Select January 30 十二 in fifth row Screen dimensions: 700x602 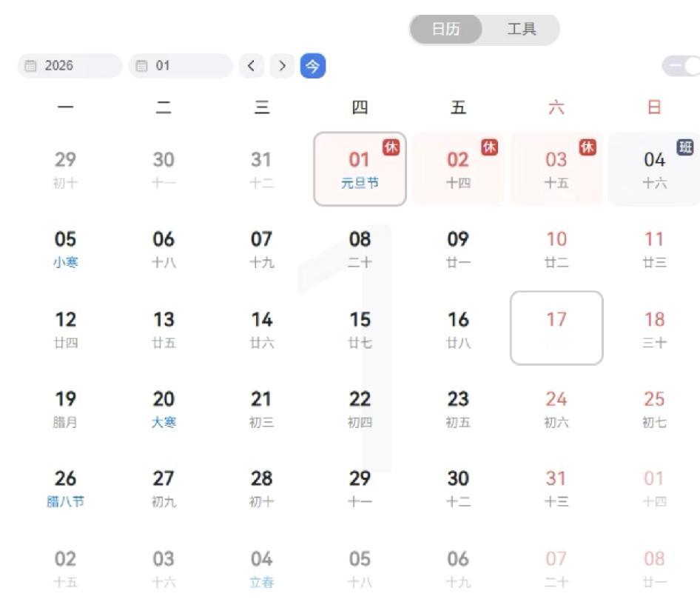click(458, 488)
